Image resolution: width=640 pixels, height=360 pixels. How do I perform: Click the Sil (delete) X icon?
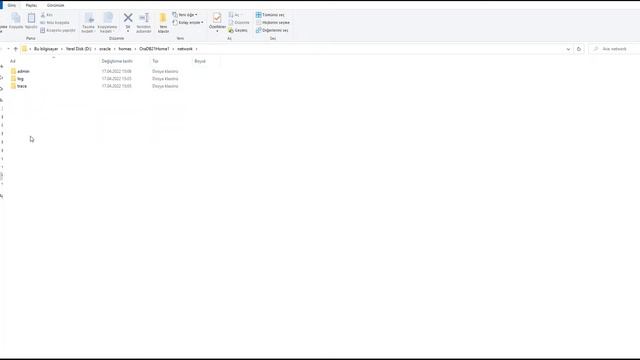tap(128, 18)
